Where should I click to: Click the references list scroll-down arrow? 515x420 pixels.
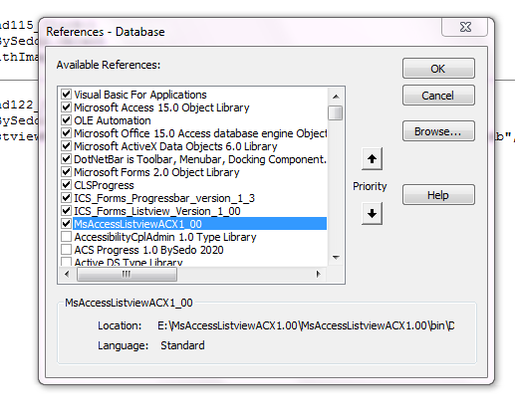pyautogui.click(x=336, y=258)
